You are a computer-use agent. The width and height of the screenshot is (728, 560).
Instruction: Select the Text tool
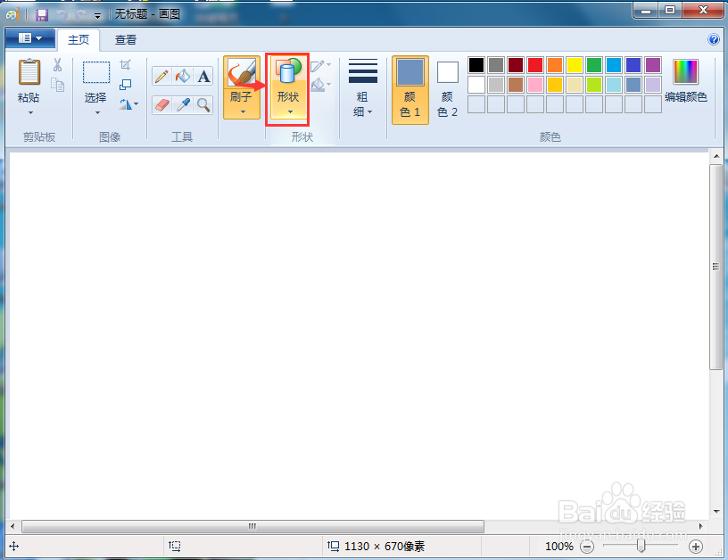click(203, 77)
